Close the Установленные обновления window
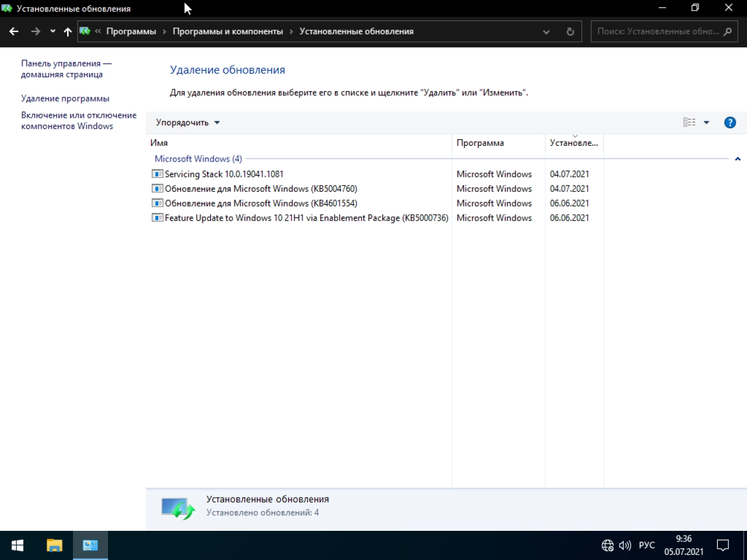The height and width of the screenshot is (560, 747). 729,8
